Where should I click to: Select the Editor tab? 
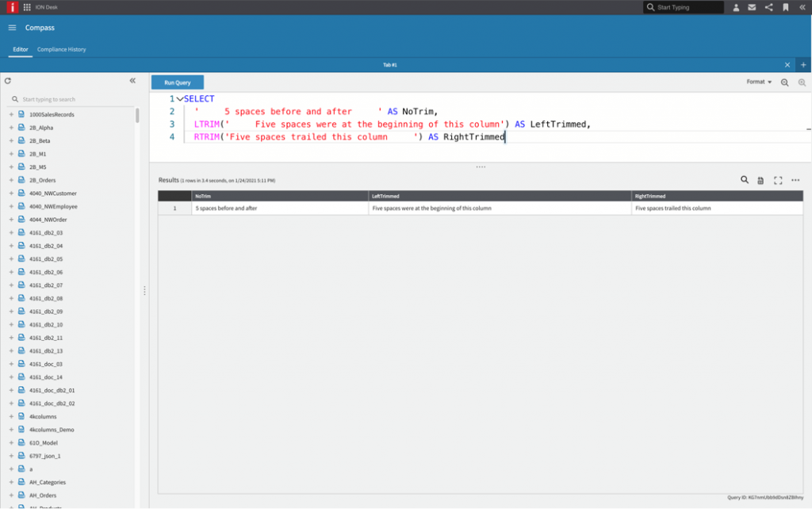click(21, 49)
